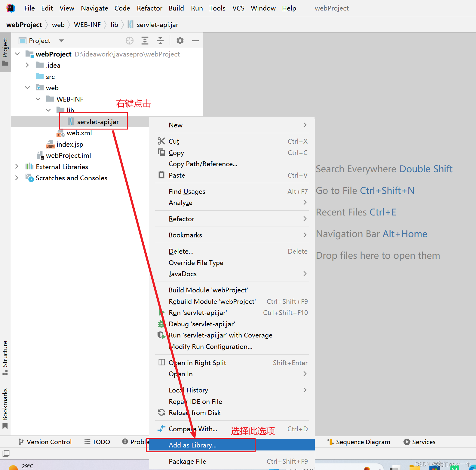This screenshot has height=470, width=476.
Task: Click the index.jsp file icon
Action: (50, 144)
